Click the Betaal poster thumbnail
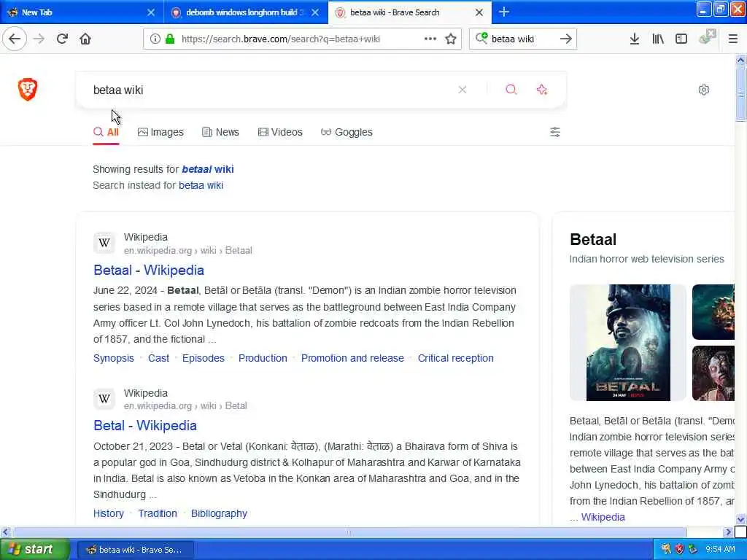Image resolution: width=747 pixels, height=560 pixels. (628, 343)
